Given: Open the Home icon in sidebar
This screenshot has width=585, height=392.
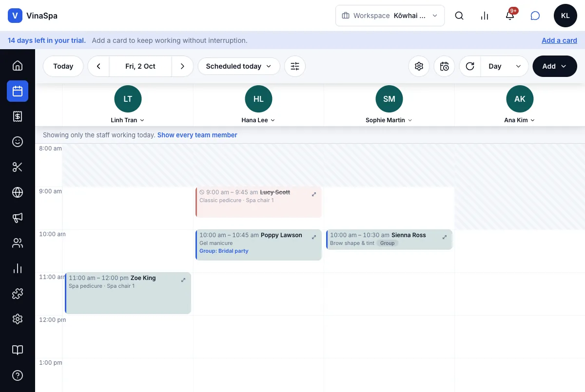Looking at the screenshot, I should [x=18, y=66].
